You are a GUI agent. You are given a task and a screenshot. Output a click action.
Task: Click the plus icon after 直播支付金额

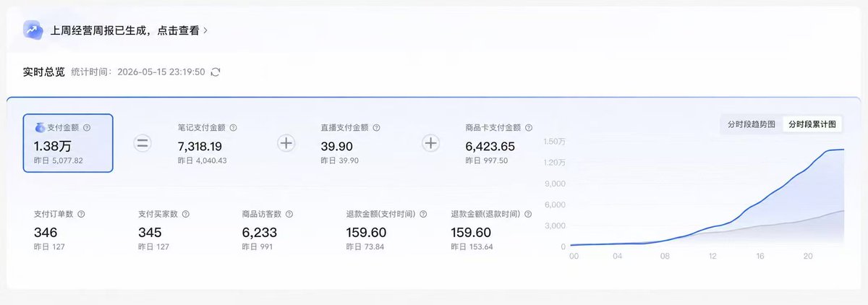(430, 143)
